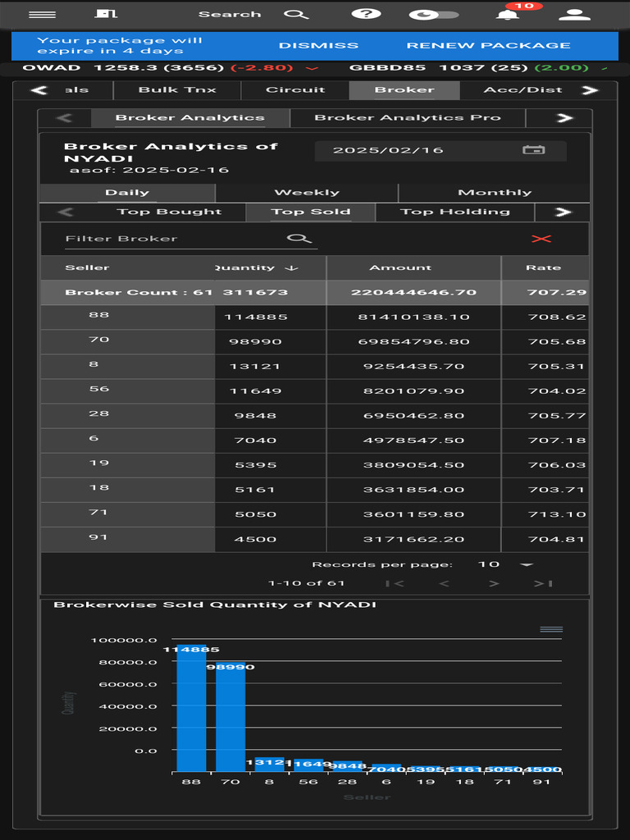This screenshot has width=630, height=840.
Task: Open the Acc/Dist tab
Action: (523, 90)
